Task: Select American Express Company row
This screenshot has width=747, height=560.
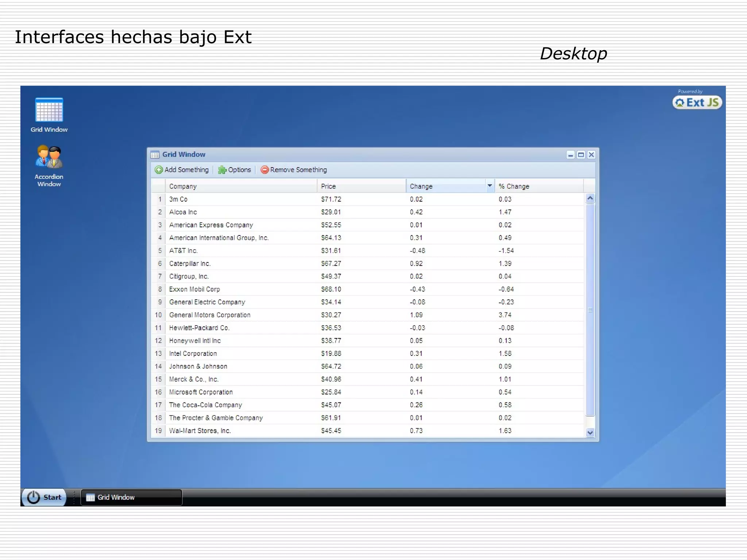Action: tap(367, 225)
